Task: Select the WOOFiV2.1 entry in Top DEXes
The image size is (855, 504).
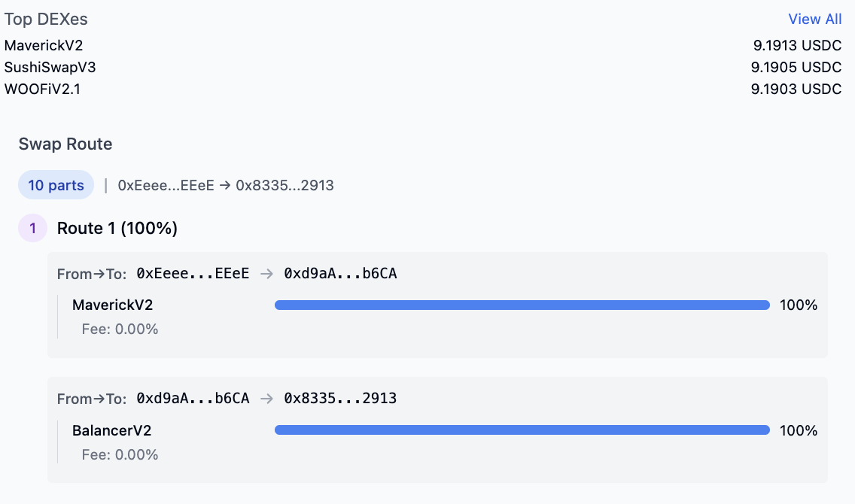Action: pyautogui.click(x=43, y=89)
